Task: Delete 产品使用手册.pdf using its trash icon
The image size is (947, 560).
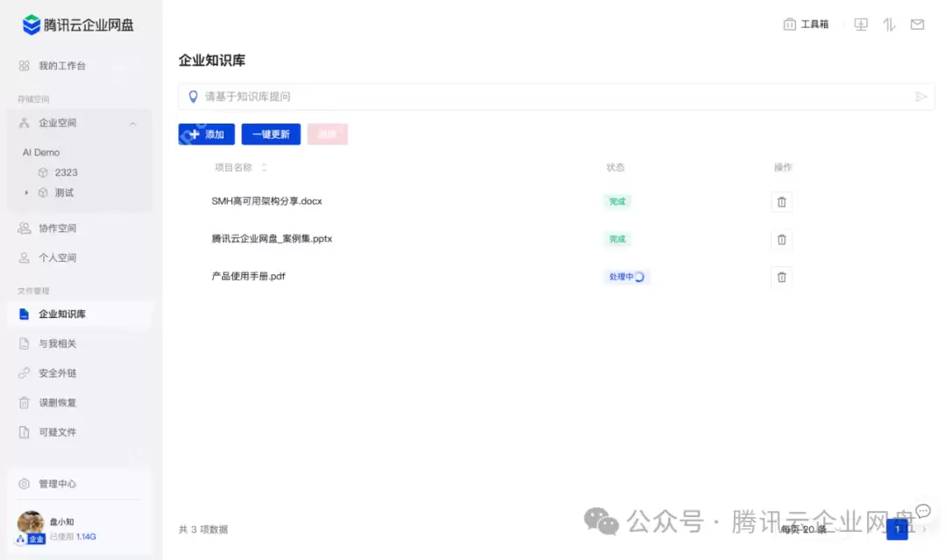Action: 781,277
